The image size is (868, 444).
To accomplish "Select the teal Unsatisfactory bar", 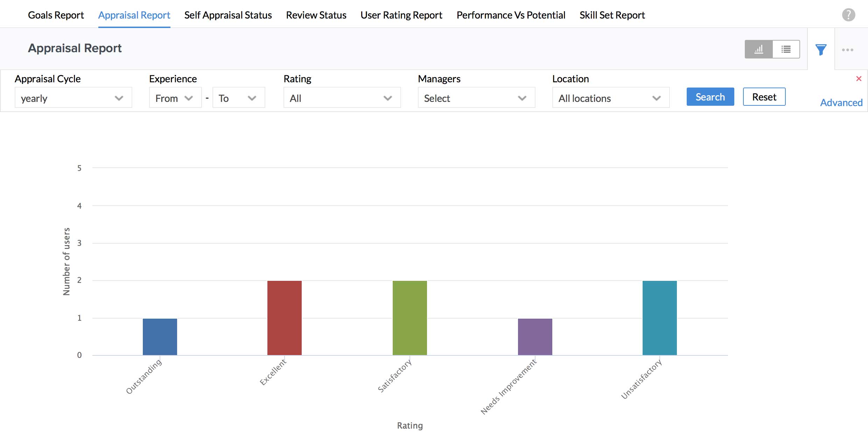I will point(659,318).
